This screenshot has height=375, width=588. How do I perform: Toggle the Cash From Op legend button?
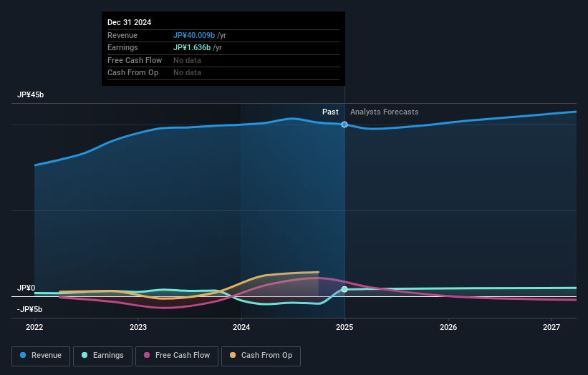(261, 356)
